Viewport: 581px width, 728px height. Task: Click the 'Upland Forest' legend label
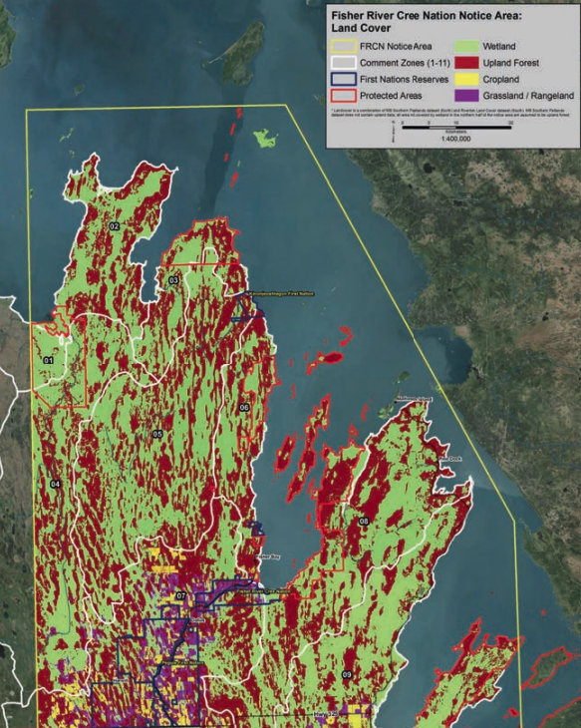511,63
